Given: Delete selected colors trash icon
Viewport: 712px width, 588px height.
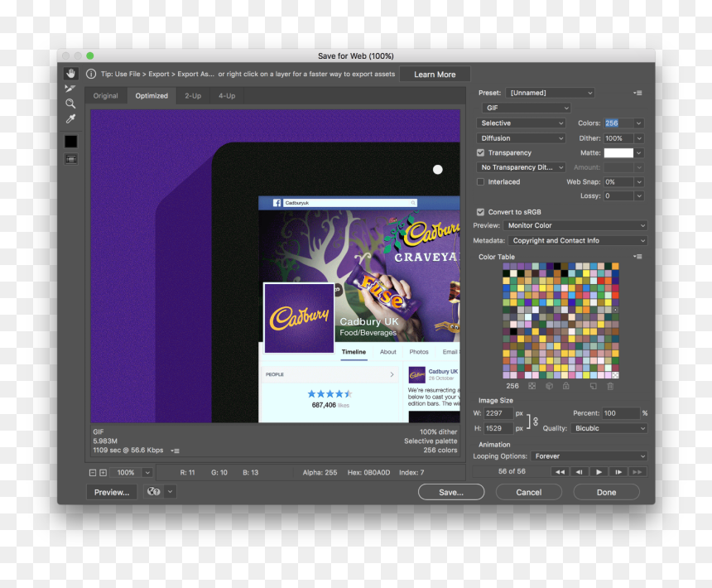Looking at the screenshot, I should pos(610,386).
